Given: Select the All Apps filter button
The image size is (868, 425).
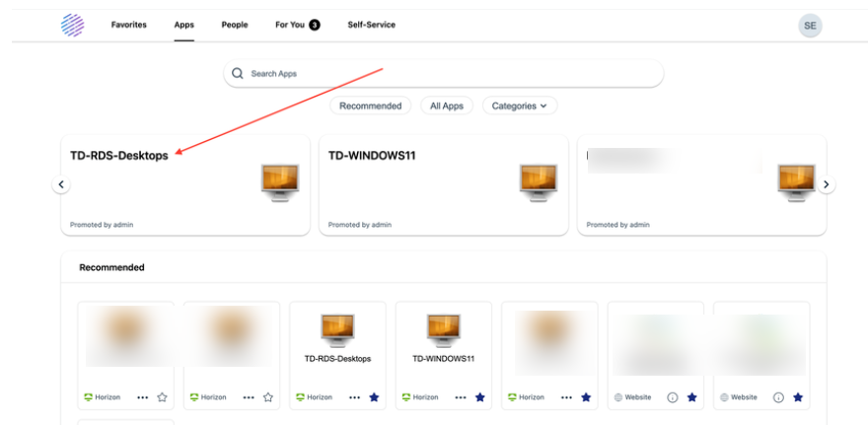Looking at the screenshot, I should pos(447,106).
